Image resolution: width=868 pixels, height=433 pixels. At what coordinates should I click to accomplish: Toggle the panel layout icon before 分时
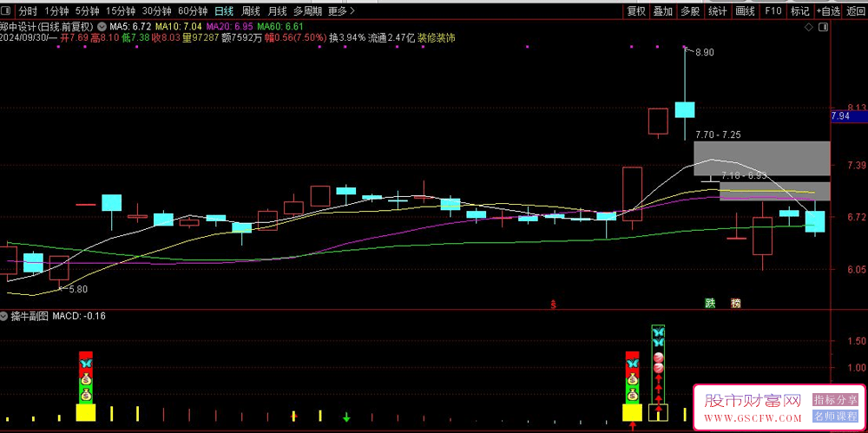(7, 10)
